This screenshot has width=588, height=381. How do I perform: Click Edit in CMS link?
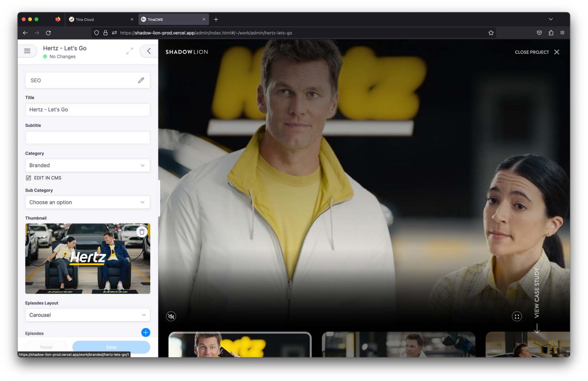[44, 178]
